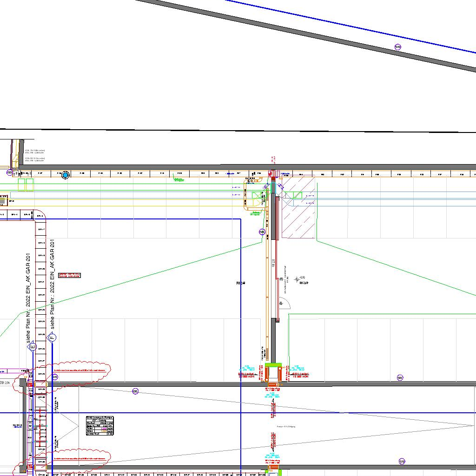Click the purple circle marker inside the upper revision cloud
This screenshot has height=476, width=476.
pyautogui.click(x=55, y=377)
